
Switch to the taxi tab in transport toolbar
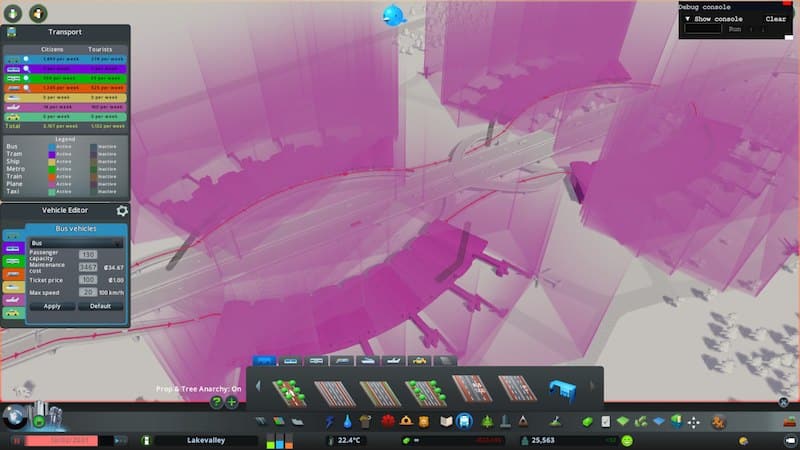419,360
